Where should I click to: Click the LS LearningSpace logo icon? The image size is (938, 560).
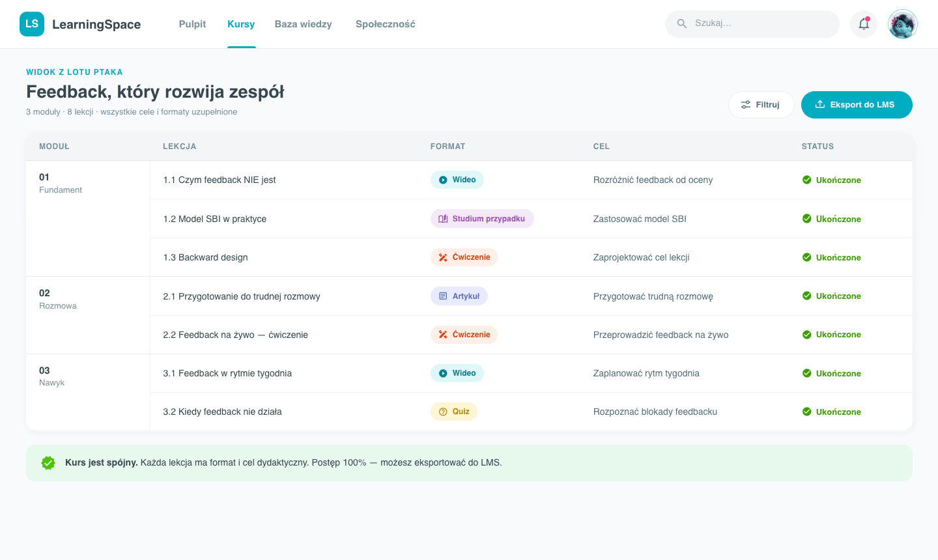tap(32, 24)
